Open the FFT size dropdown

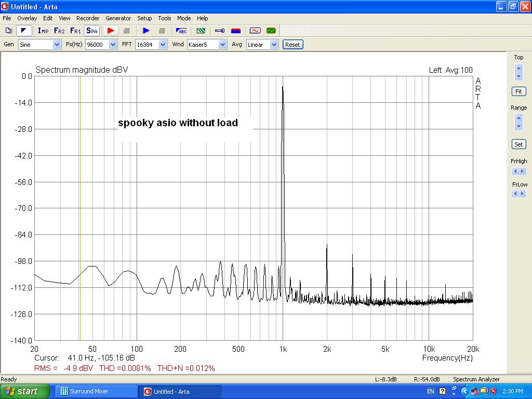[x=163, y=45]
